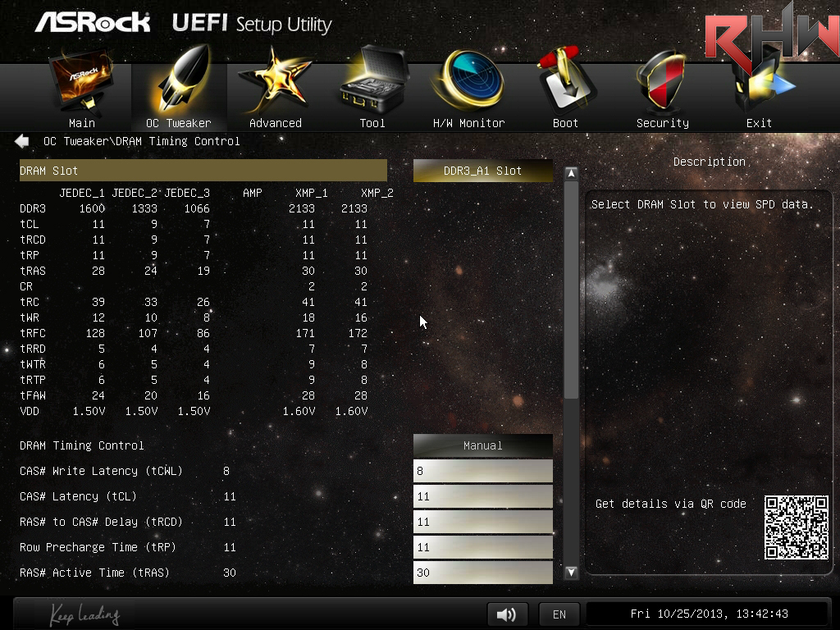Open the H/W Monitor radar icon

click(x=468, y=81)
